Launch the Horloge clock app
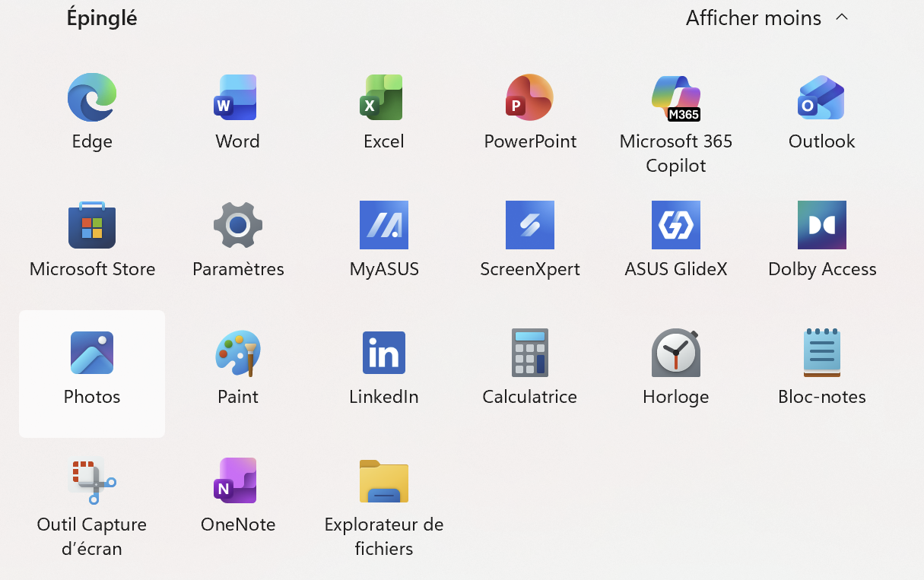The width and height of the screenshot is (924, 580). tap(676, 353)
